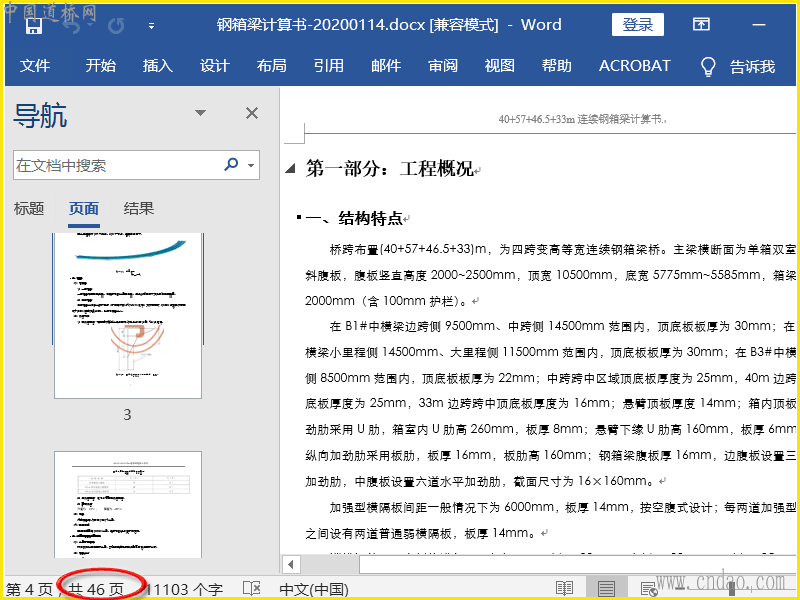
Task: Open Customize Quick Access Toolbar dropdown
Action: point(151,25)
